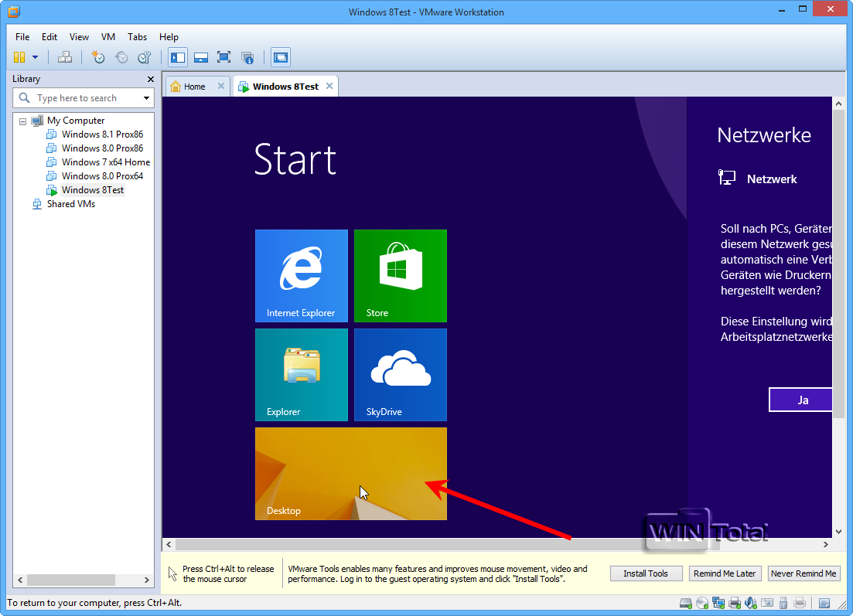Collapse the My Computer tree node

pos(23,121)
